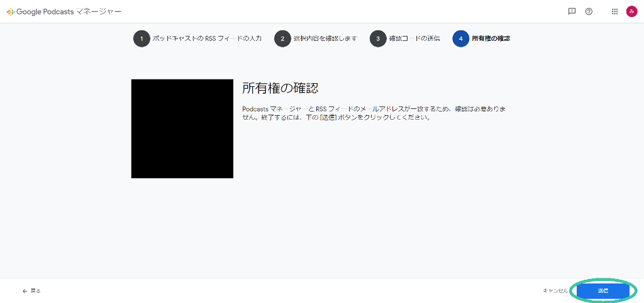Open the account avatar menu
The image size is (644, 303).
click(x=631, y=11)
